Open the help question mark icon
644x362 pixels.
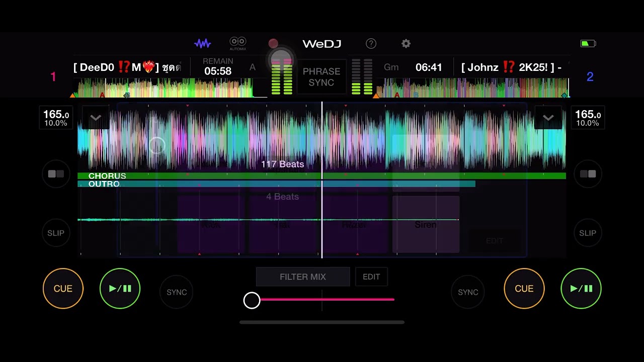[x=371, y=44]
